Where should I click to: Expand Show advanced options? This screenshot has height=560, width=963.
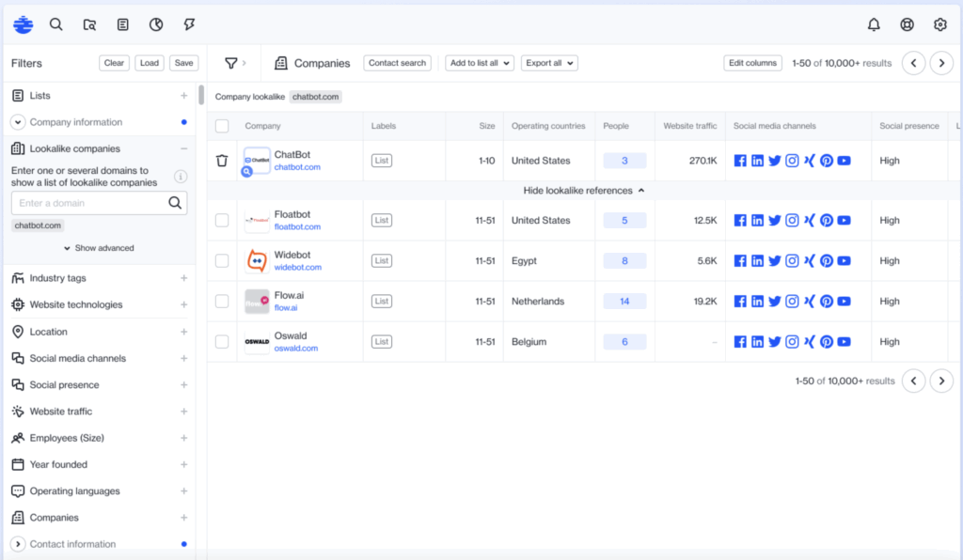(99, 247)
